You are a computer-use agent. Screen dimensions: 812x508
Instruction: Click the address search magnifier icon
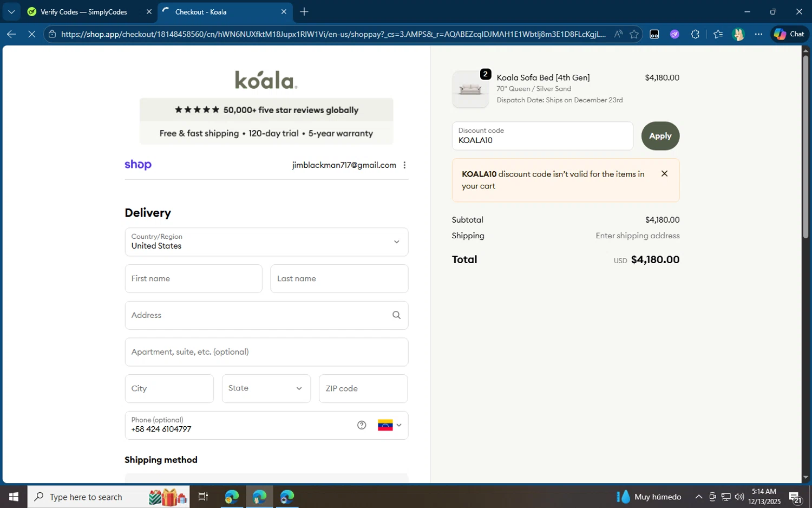pyautogui.click(x=396, y=315)
